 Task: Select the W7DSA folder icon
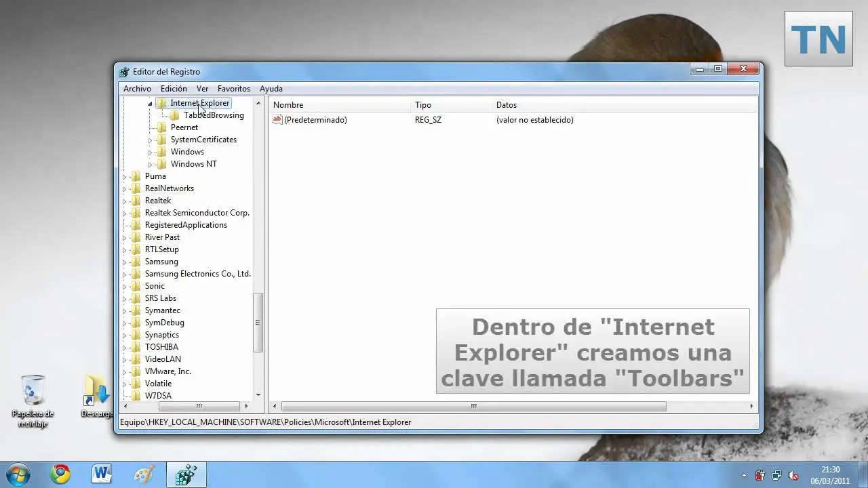coord(136,395)
